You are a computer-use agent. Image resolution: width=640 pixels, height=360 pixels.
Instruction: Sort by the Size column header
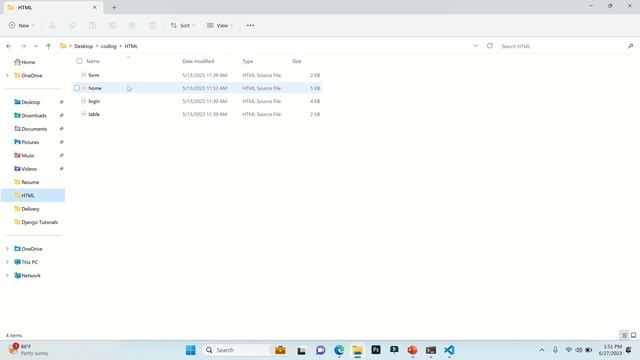(297, 61)
